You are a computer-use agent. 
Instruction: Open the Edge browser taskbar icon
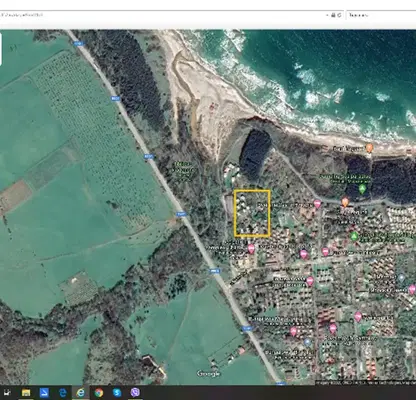pos(62,393)
